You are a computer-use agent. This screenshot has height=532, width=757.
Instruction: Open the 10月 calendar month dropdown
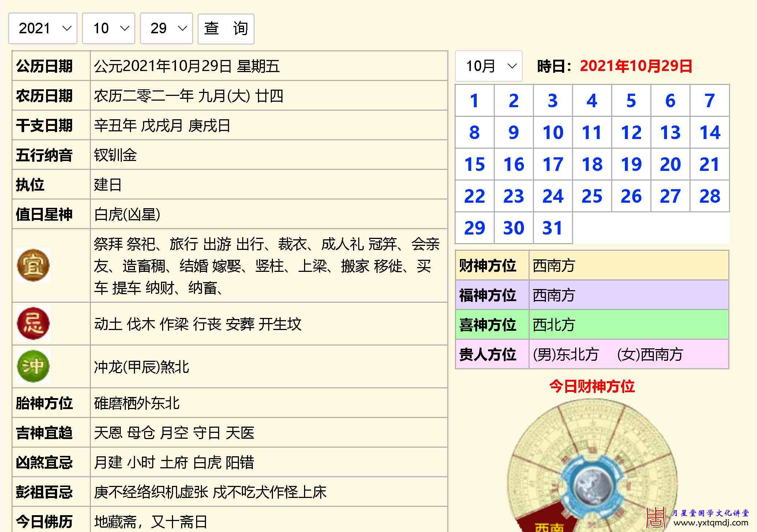coord(489,66)
